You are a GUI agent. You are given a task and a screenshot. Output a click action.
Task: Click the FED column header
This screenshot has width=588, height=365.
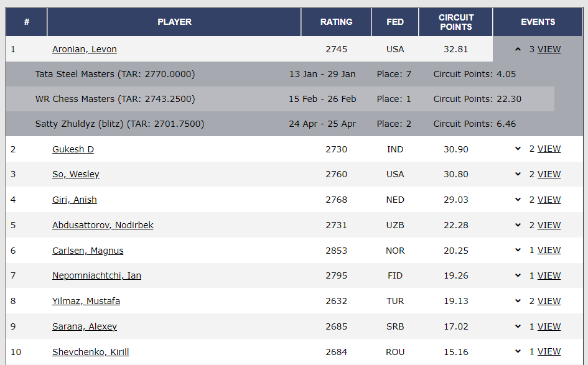tap(395, 22)
